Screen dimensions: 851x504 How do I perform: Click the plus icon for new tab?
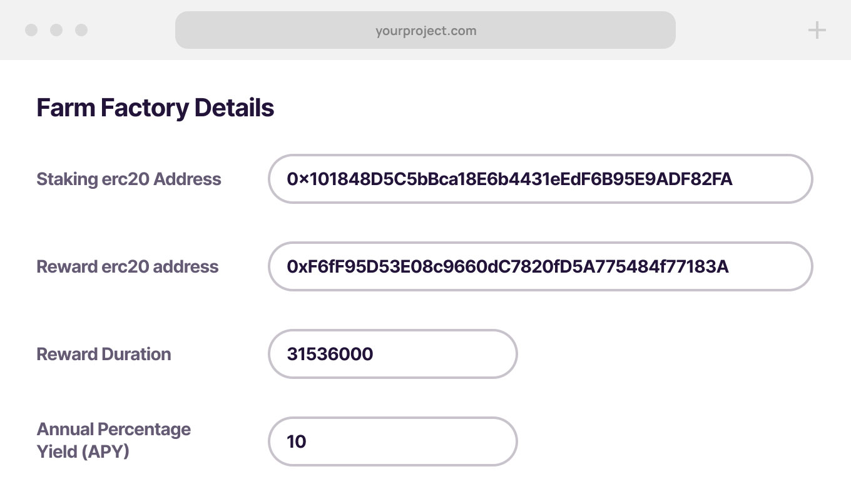pyautogui.click(x=817, y=30)
